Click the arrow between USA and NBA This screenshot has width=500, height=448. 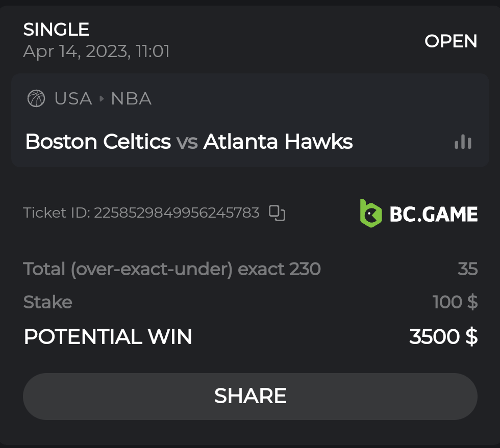tap(101, 98)
